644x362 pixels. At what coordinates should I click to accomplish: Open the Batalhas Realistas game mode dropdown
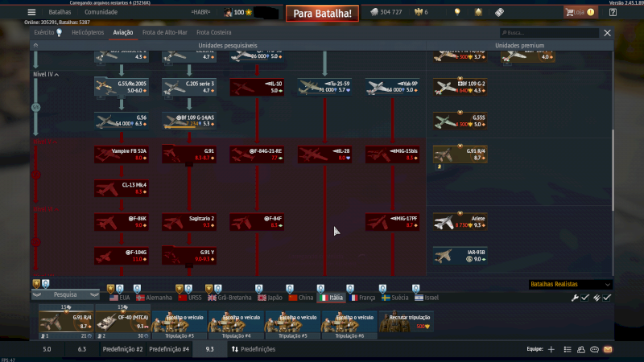pyautogui.click(x=570, y=284)
